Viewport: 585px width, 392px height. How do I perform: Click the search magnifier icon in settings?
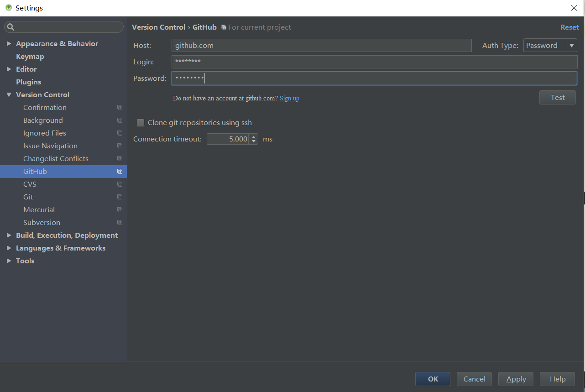point(11,27)
